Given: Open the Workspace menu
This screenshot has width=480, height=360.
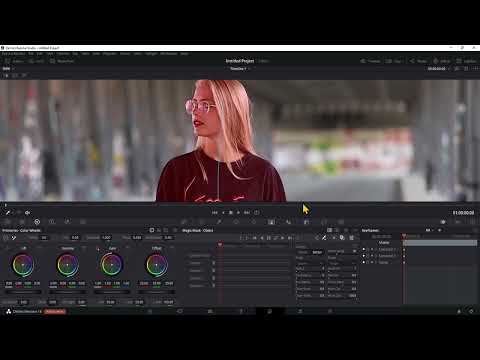Looking at the screenshot, I should pos(169,54).
